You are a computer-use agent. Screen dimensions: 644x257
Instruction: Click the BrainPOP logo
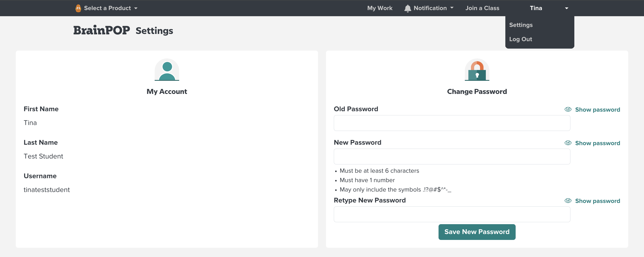[101, 30]
